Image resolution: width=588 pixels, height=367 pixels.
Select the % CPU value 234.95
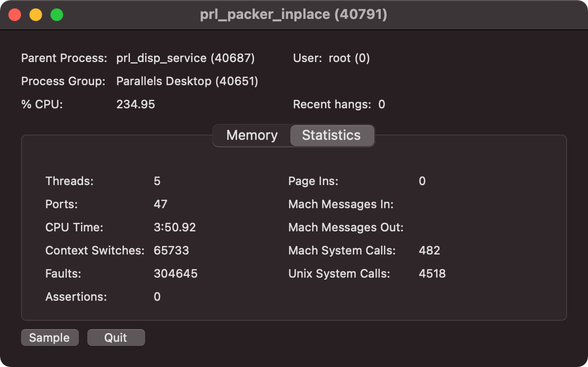coord(136,104)
